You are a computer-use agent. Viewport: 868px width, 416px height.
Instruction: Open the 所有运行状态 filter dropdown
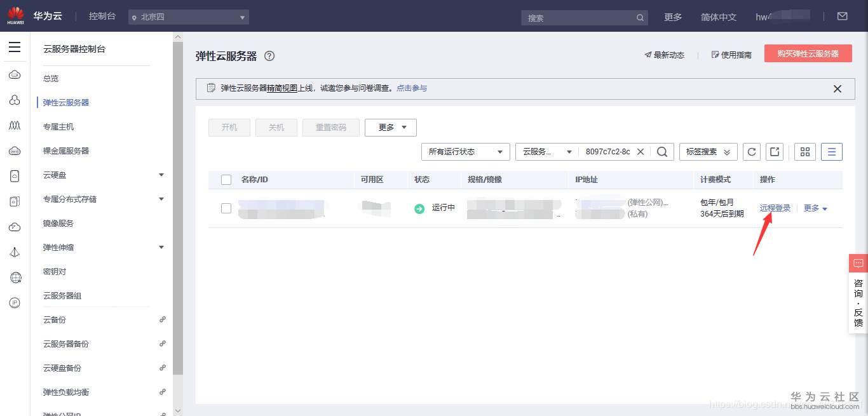coord(466,152)
